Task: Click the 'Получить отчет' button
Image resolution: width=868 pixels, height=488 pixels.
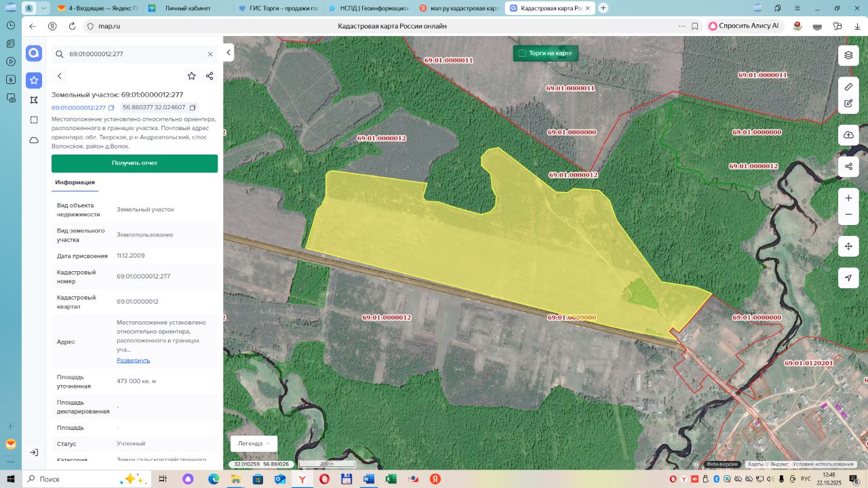Action: pos(134,163)
